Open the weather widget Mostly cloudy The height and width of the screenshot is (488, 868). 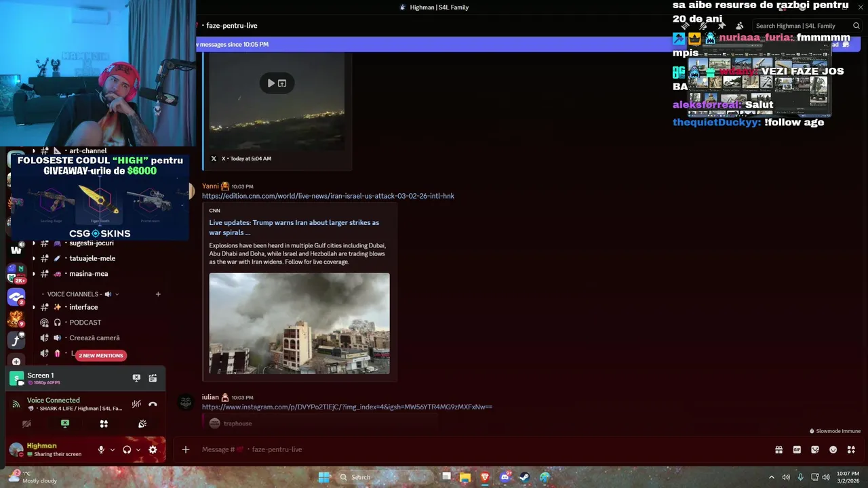point(33,477)
